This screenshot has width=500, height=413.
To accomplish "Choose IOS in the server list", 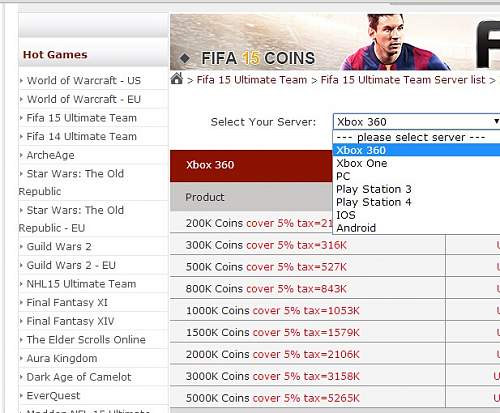I will [346, 215].
